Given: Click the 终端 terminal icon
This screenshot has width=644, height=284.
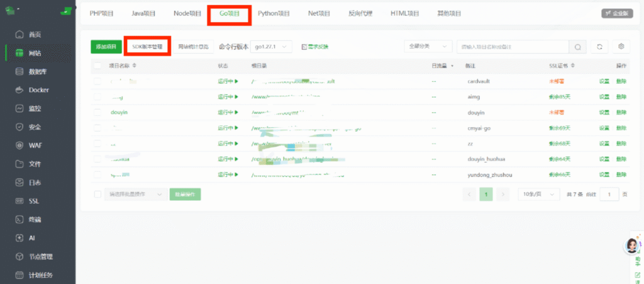Looking at the screenshot, I should (x=19, y=220).
